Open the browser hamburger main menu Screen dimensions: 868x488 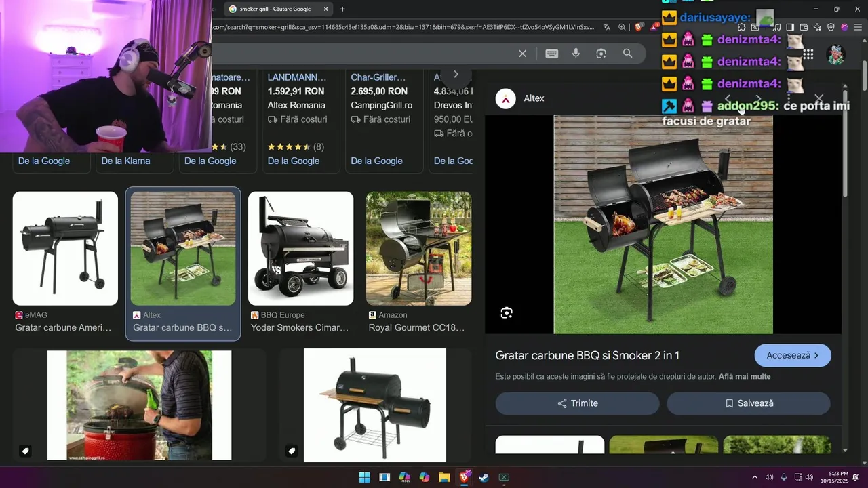coord(858,27)
